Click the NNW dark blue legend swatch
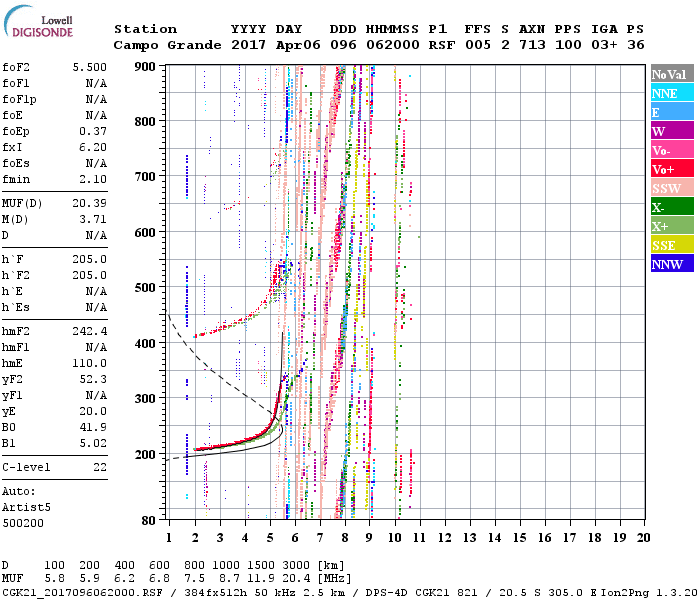The width and height of the screenshot is (700, 600). tap(672, 263)
